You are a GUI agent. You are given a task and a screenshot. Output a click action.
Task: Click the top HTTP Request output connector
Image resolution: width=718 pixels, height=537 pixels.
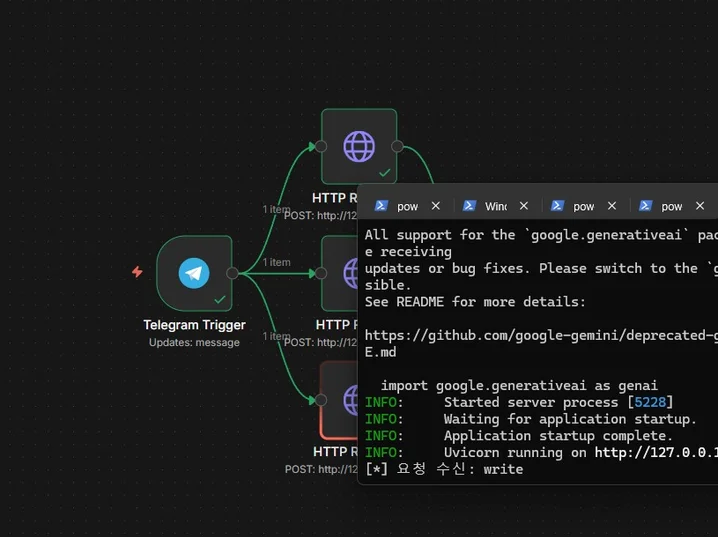(397, 147)
